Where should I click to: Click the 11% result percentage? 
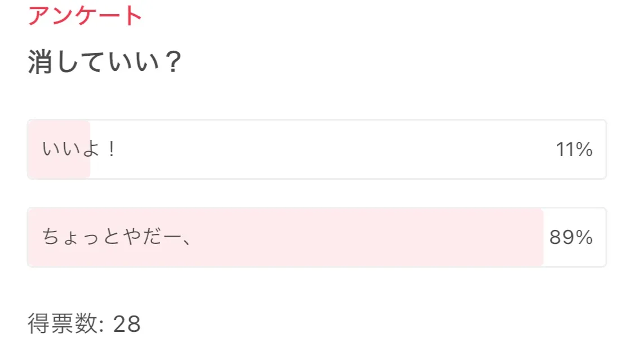coord(574,149)
